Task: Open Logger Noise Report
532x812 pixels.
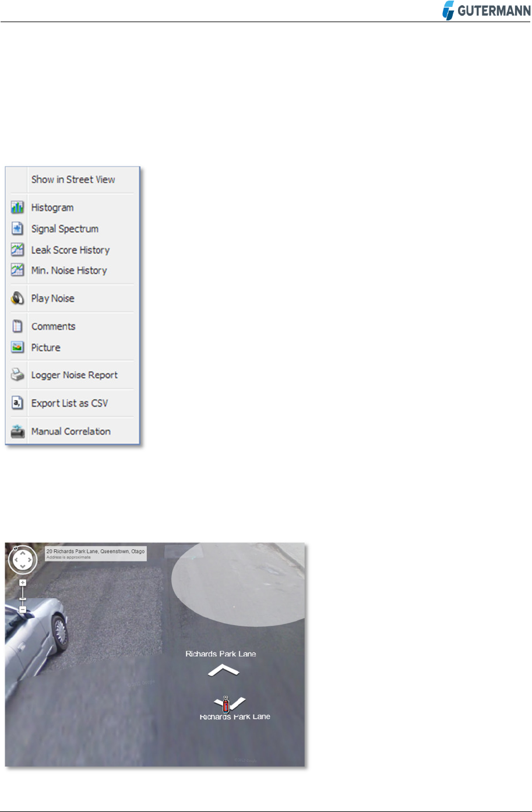Action: (x=75, y=375)
